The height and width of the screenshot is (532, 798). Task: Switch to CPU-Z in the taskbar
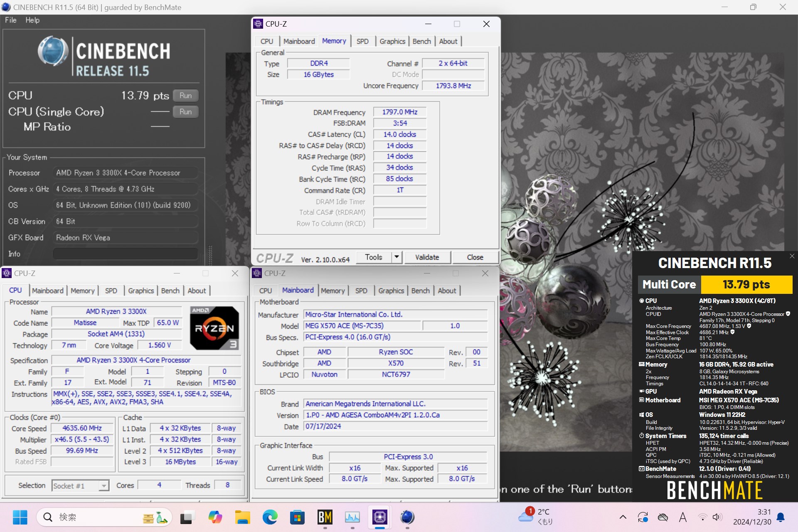379,517
